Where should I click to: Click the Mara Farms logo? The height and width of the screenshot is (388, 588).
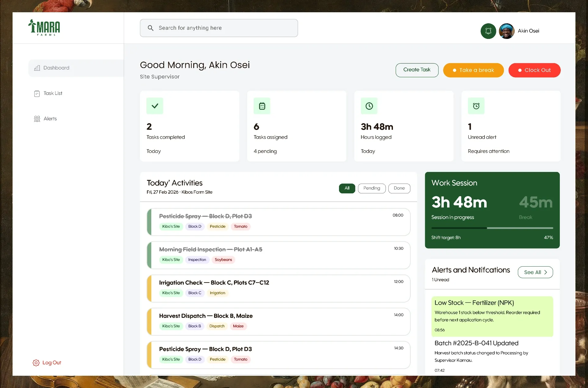pyautogui.click(x=44, y=28)
